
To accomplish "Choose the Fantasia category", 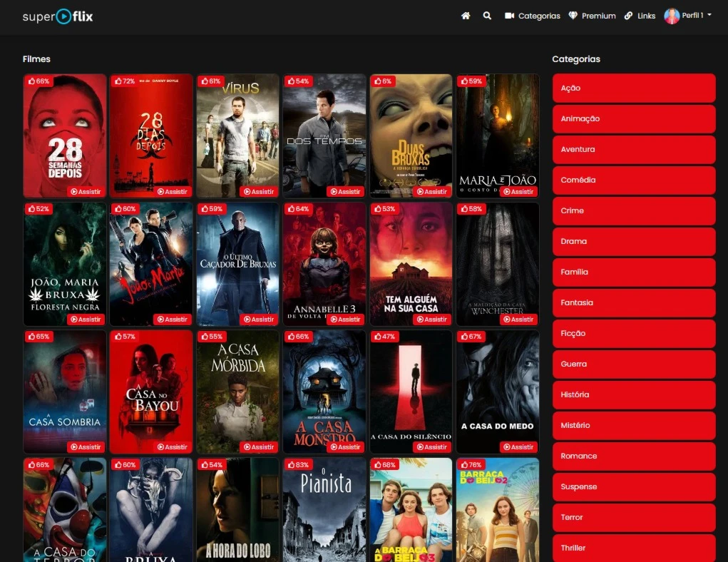I will coord(634,302).
